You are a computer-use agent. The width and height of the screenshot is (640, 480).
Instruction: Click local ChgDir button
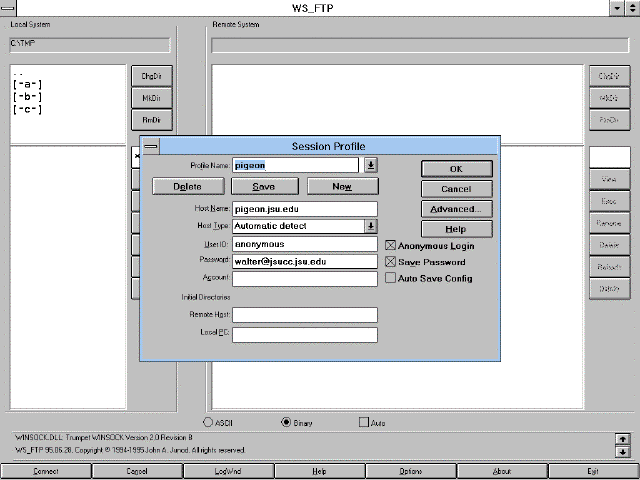tap(152, 76)
